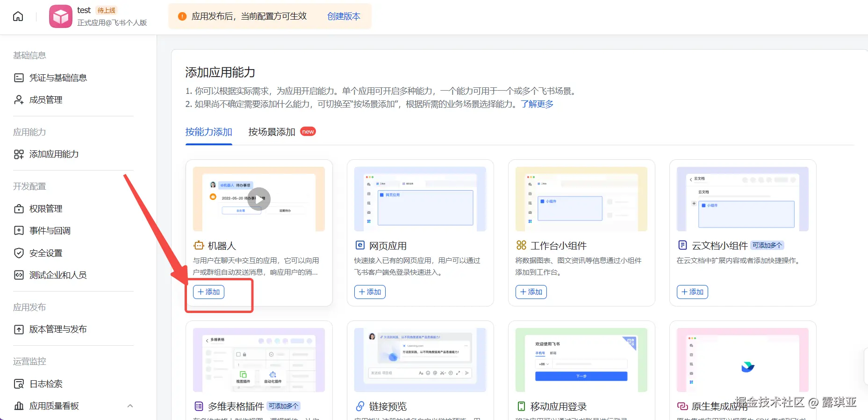Click 可添加多个 tag on 多维表格插件
Viewport: 868px width, 420px height.
(x=284, y=406)
